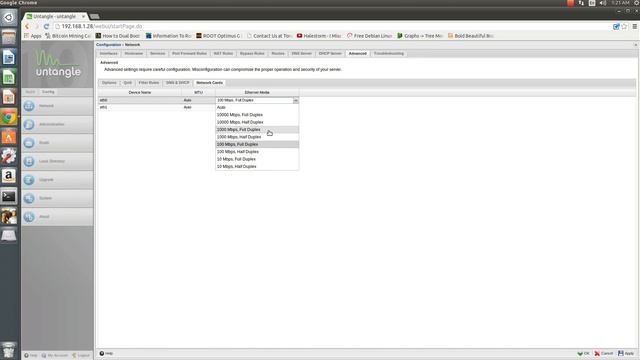This screenshot has height=360, width=640.
Task: Choose Auto in Ethernet Mode list
Action: (257, 107)
